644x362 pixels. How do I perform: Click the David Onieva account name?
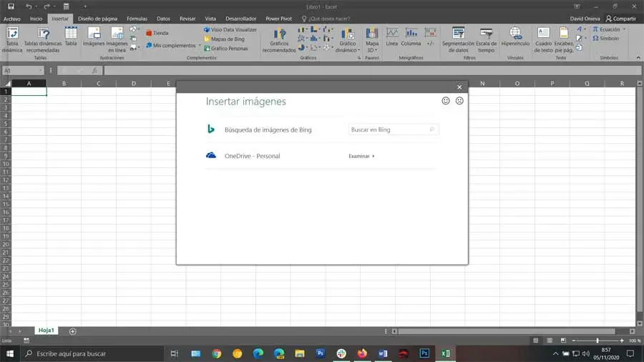tap(585, 19)
